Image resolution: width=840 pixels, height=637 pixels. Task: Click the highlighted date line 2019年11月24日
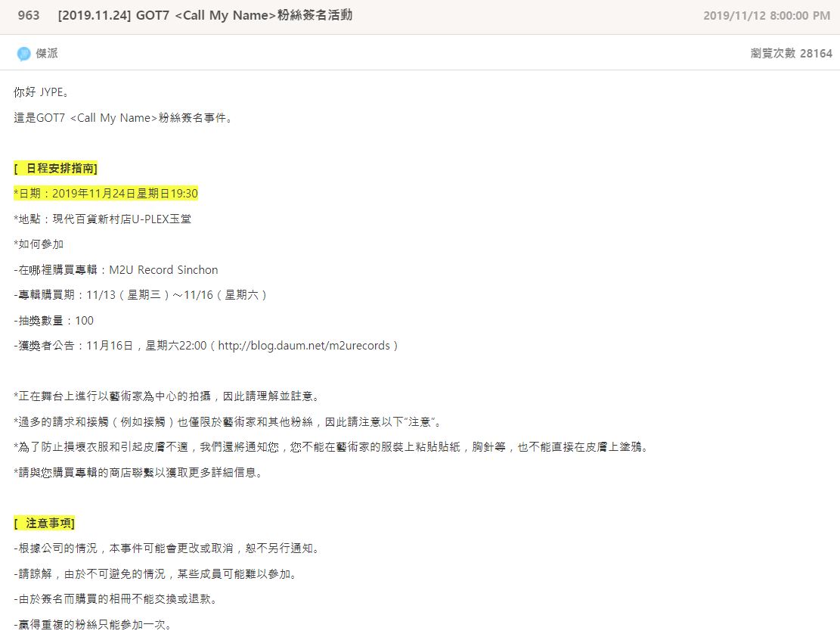[x=106, y=194]
